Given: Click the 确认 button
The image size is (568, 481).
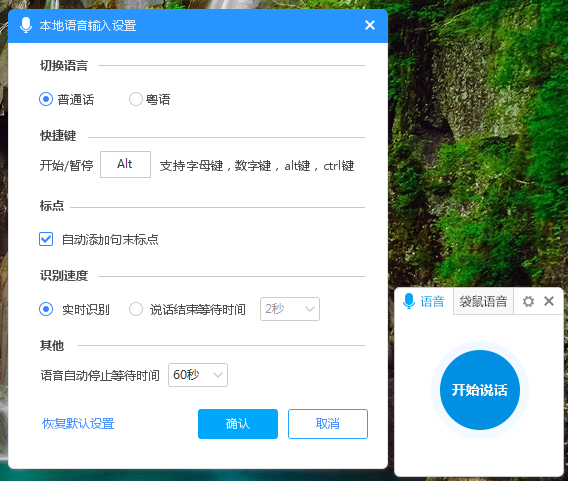Looking at the screenshot, I should (238, 424).
